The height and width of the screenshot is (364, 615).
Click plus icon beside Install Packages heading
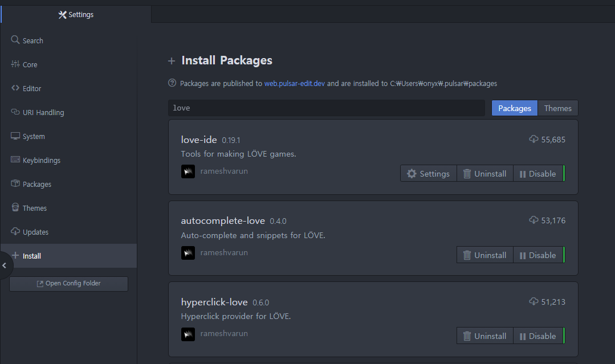[172, 61]
